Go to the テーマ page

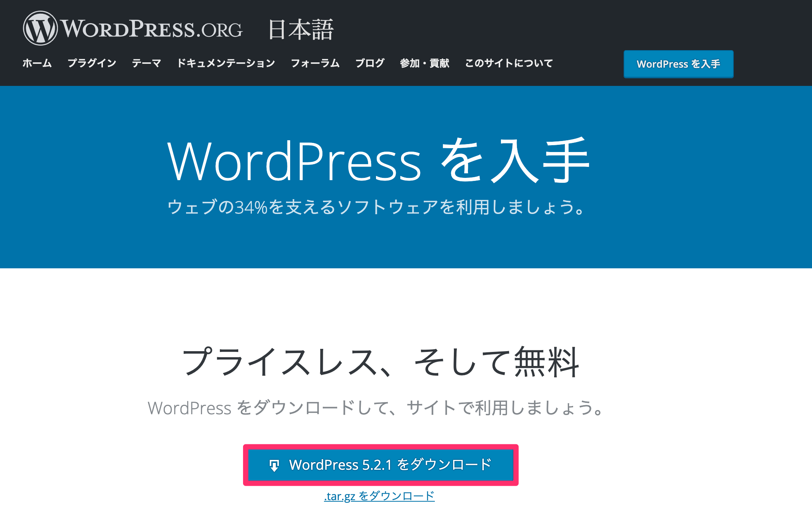pos(147,63)
